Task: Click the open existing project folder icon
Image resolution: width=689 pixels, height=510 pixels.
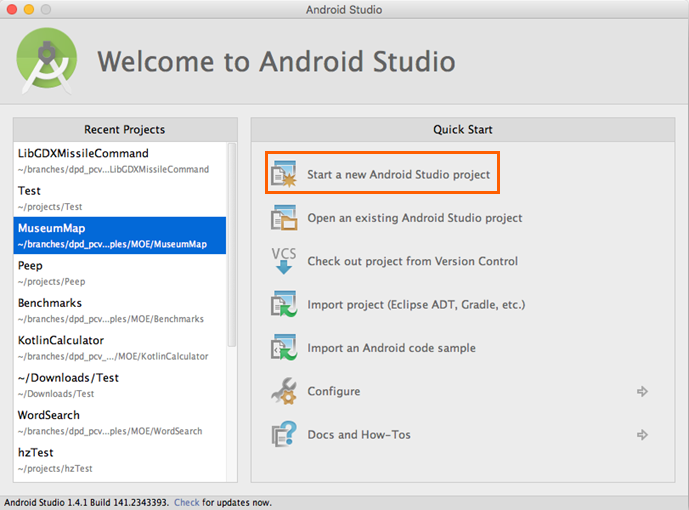Action: point(283,217)
